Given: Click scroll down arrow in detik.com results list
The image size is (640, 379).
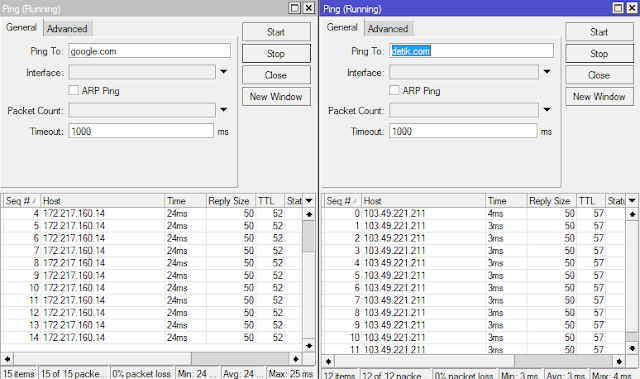Looking at the screenshot, I should 632,348.
